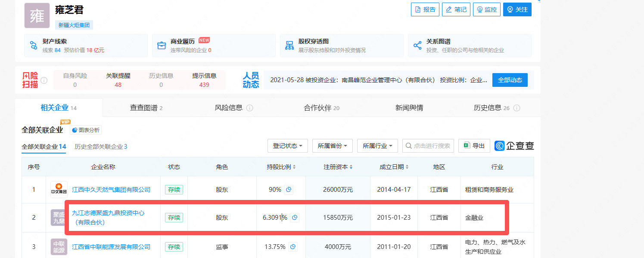Switch to the 历史信息 26 tab
Image resolution: width=644 pixels, height=258 pixels.
[x=492, y=108]
